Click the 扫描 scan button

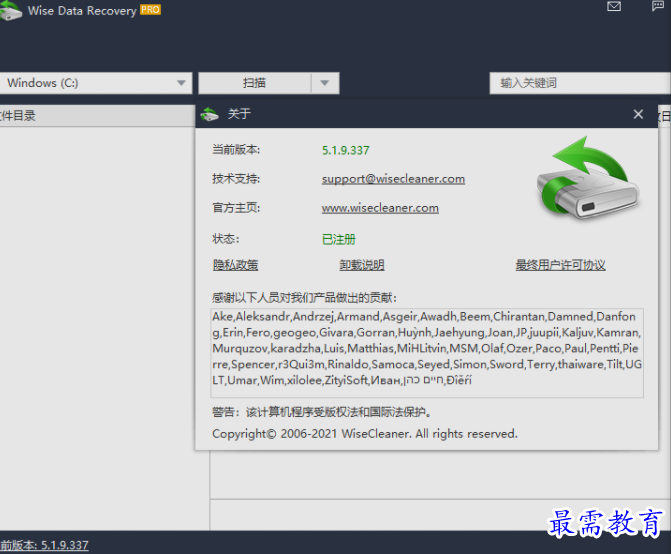pyautogui.click(x=255, y=83)
